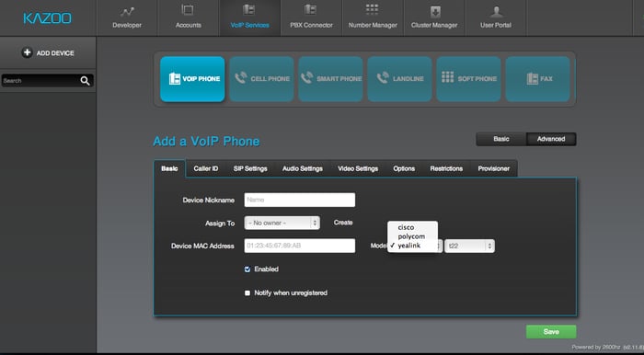The image size is (644, 355).
Task: Open the User Portal icon
Action: 496,11
